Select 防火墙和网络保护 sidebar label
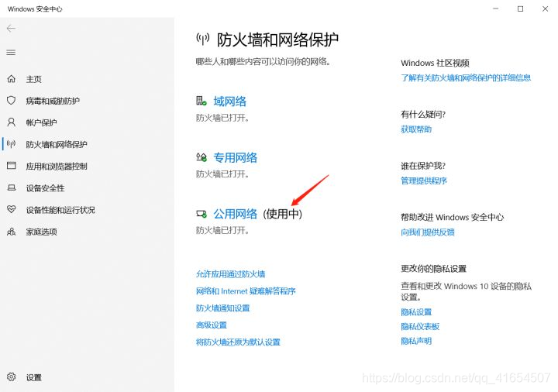This screenshot has width=558, height=392. 57,144
